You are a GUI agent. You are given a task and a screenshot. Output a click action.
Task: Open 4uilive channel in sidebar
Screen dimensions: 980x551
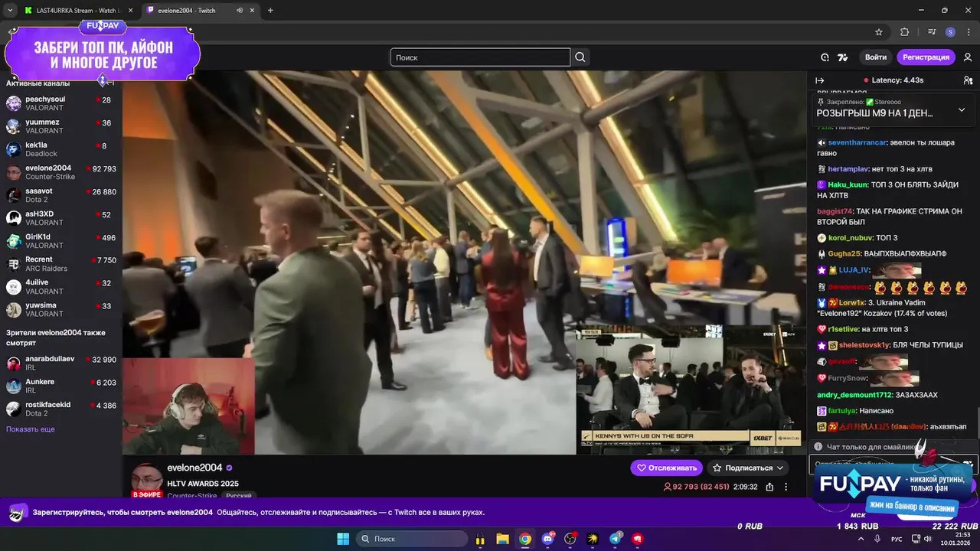(x=61, y=287)
